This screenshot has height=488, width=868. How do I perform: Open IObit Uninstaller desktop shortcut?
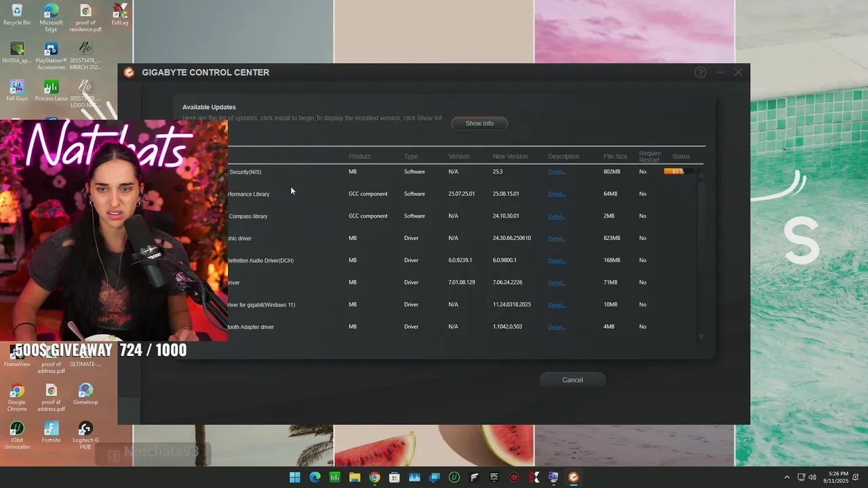pyautogui.click(x=17, y=436)
